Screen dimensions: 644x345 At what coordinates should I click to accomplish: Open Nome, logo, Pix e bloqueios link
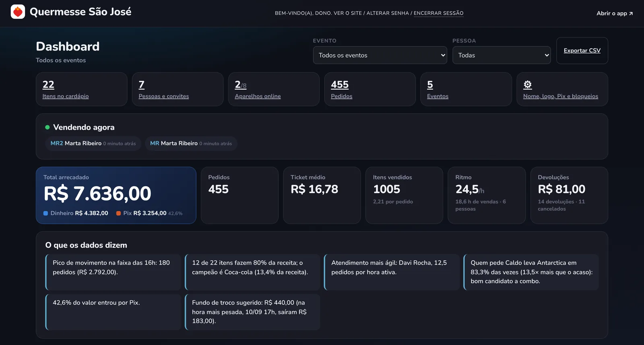click(x=561, y=96)
